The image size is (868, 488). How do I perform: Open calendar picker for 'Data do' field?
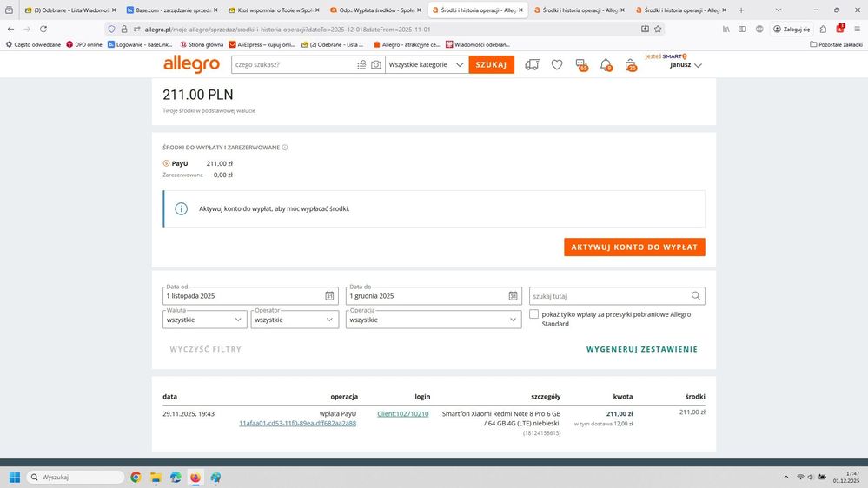pos(513,296)
